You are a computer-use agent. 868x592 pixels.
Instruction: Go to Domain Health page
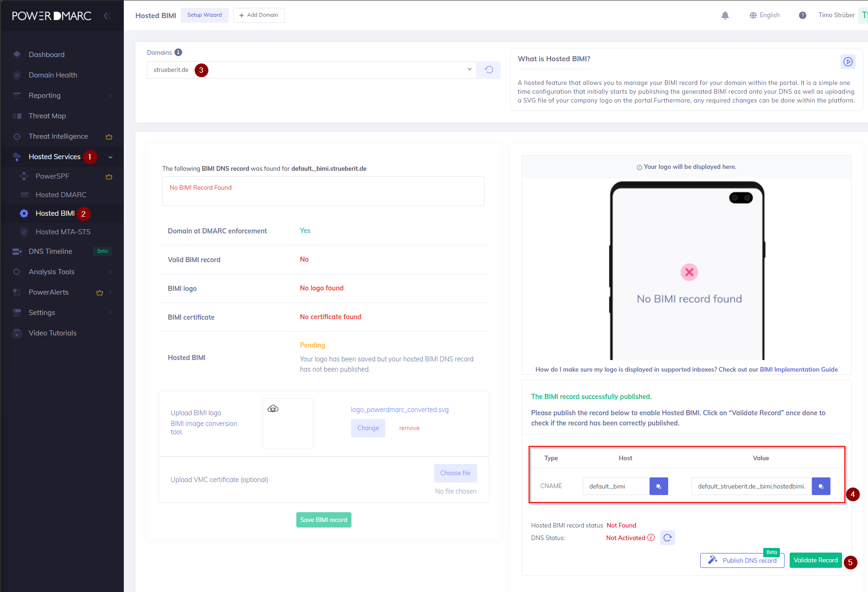(53, 75)
